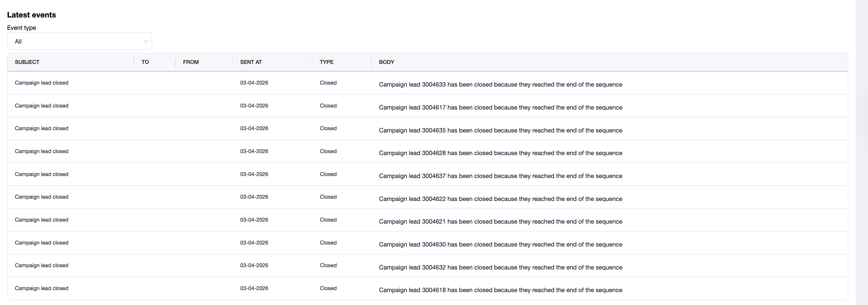The height and width of the screenshot is (305, 868).
Task: Open the Event type dropdown showing All
Action: point(80,41)
